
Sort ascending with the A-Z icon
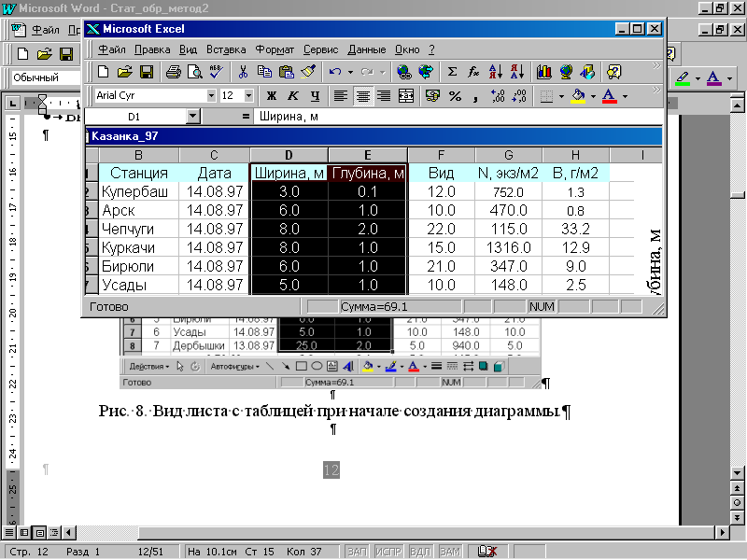[496, 72]
